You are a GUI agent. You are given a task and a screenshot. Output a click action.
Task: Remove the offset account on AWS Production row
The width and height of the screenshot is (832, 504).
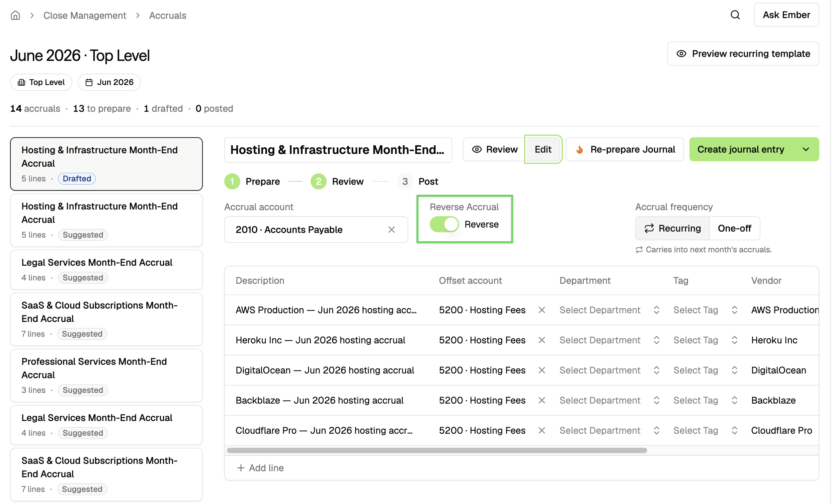click(x=542, y=310)
